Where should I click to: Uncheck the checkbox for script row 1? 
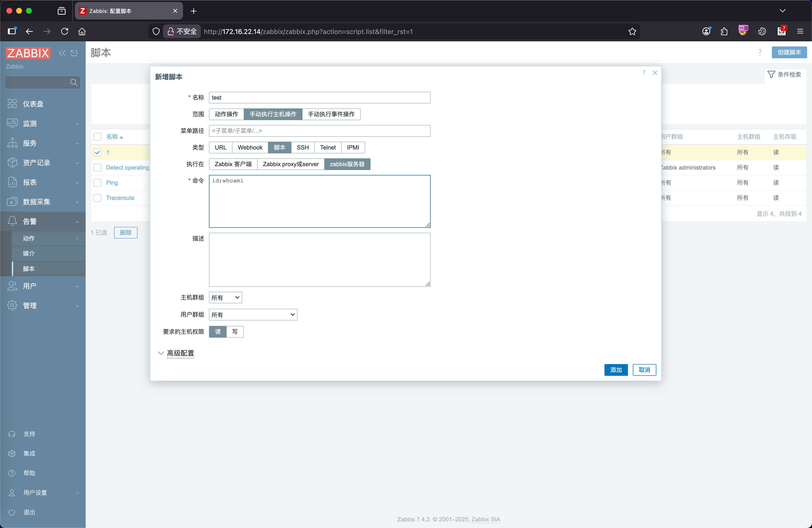98,152
